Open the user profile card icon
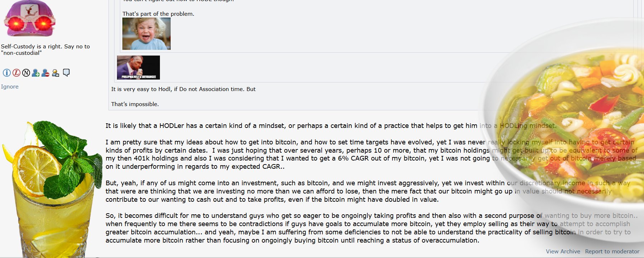The width and height of the screenshot is (644, 258). click(x=55, y=73)
